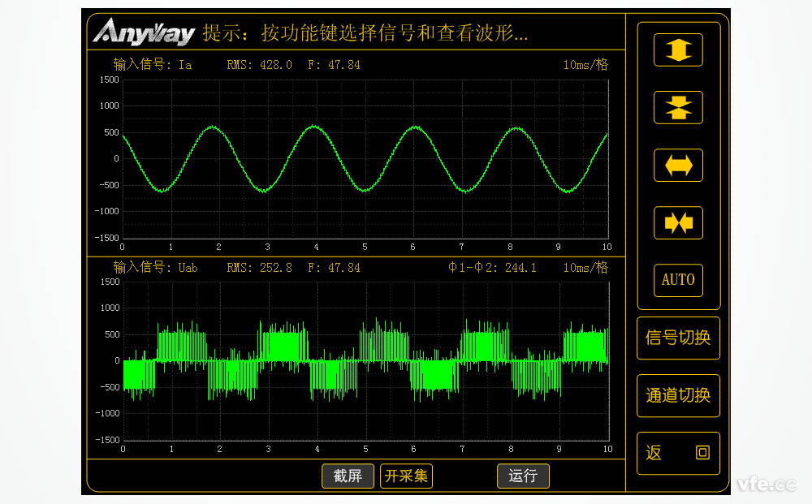Image resolution: width=812 pixels, height=504 pixels.
Task: Select the vertical amplitude expand icon
Action: (678, 50)
